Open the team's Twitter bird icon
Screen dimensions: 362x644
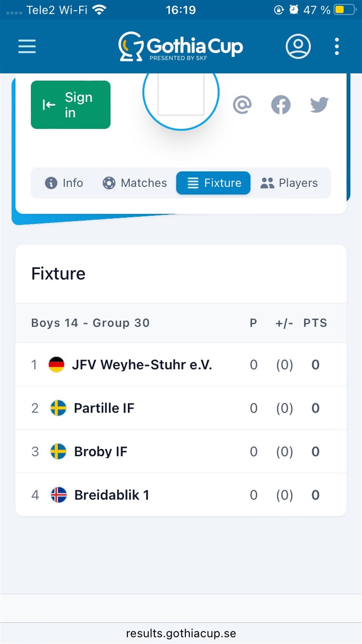(x=319, y=105)
